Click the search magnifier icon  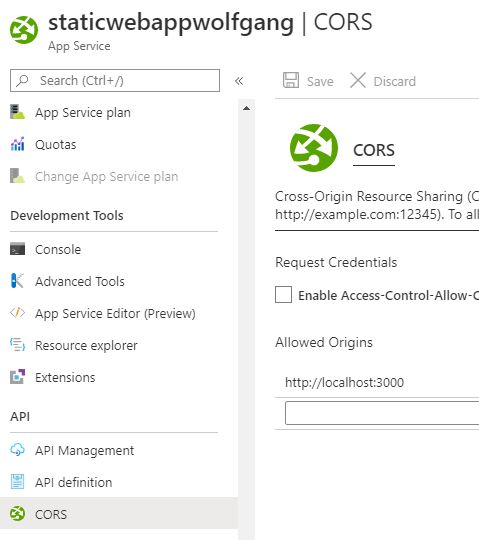(x=22, y=81)
